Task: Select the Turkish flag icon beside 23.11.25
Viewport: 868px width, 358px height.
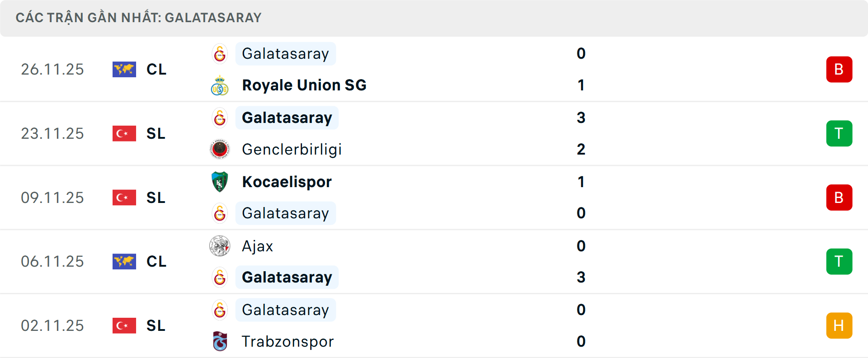Action: 124,133
